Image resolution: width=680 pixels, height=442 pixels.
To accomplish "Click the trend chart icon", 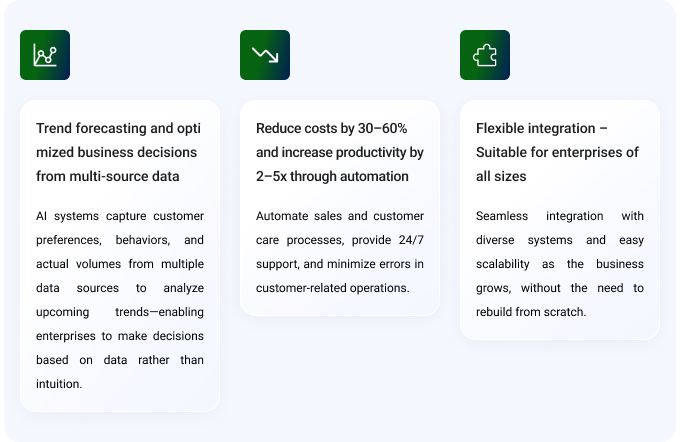I will click(x=44, y=55).
